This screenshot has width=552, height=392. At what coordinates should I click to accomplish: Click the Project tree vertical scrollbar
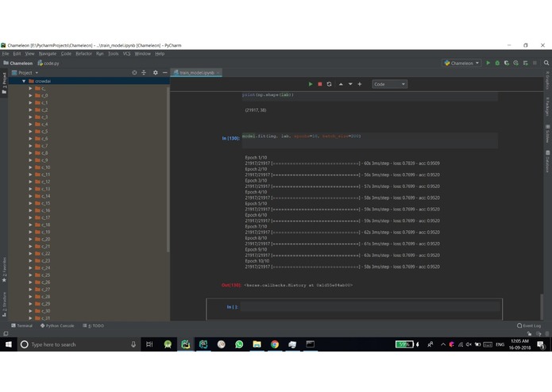point(168,169)
